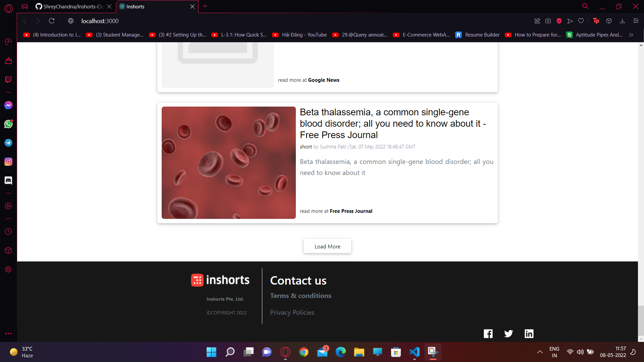644x362 pixels.
Task: Open Opera Flow with the send arrow
Action: (x=570, y=21)
